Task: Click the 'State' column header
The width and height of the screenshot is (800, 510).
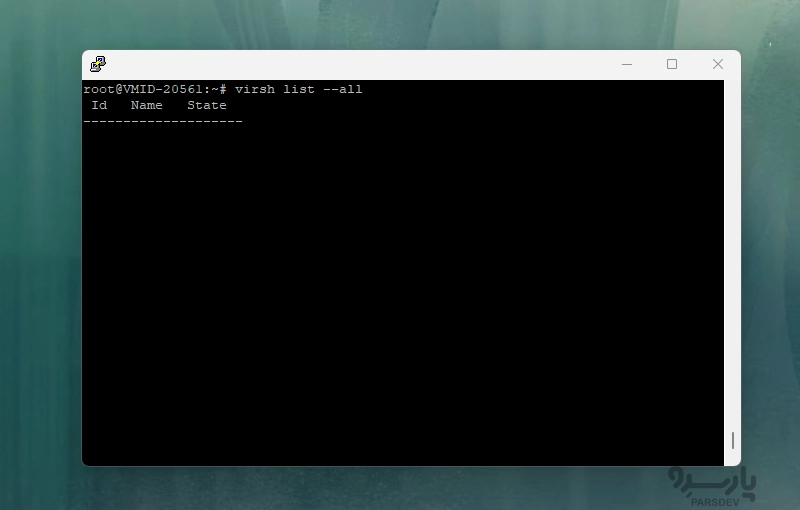Action: tap(207, 105)
